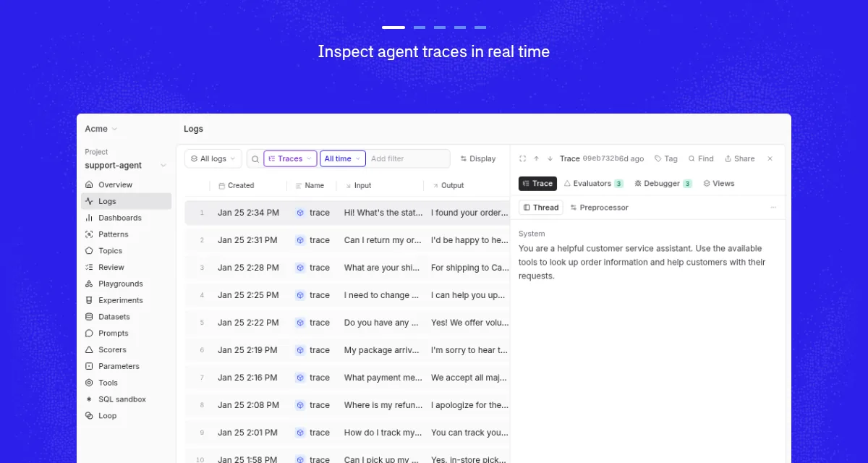Open the Display settings
Viewport: 868px width, 463px height.
(478, 158)
